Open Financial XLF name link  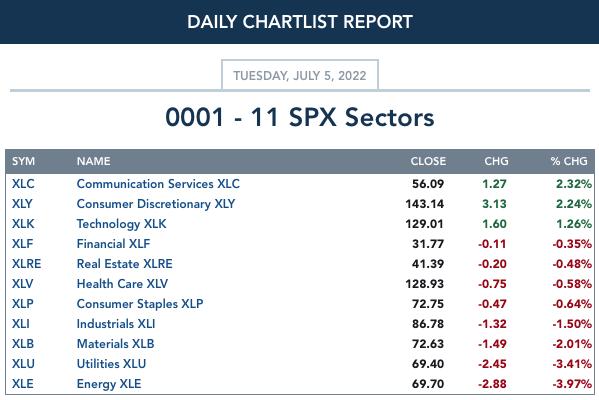(x=113, y=244)
